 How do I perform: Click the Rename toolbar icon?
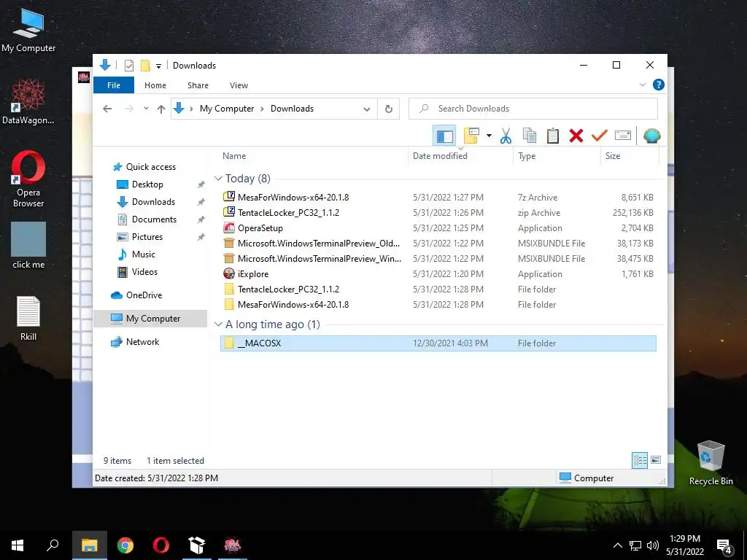(623, 136)
